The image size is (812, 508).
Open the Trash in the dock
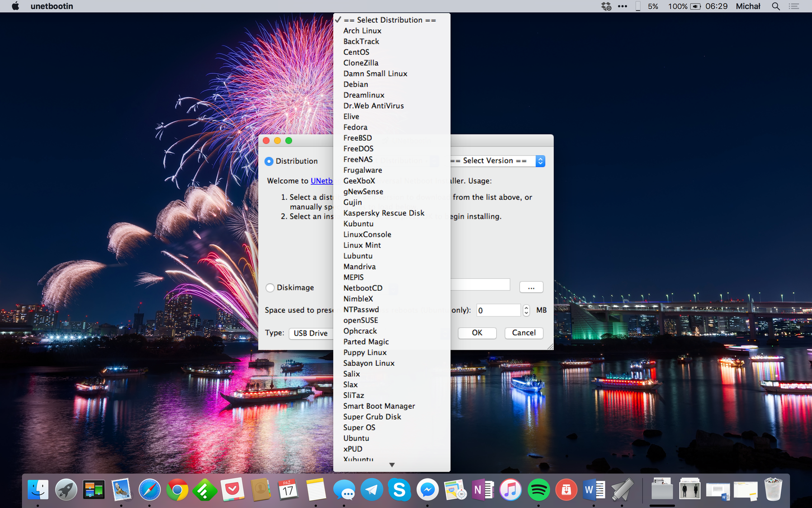773,490
